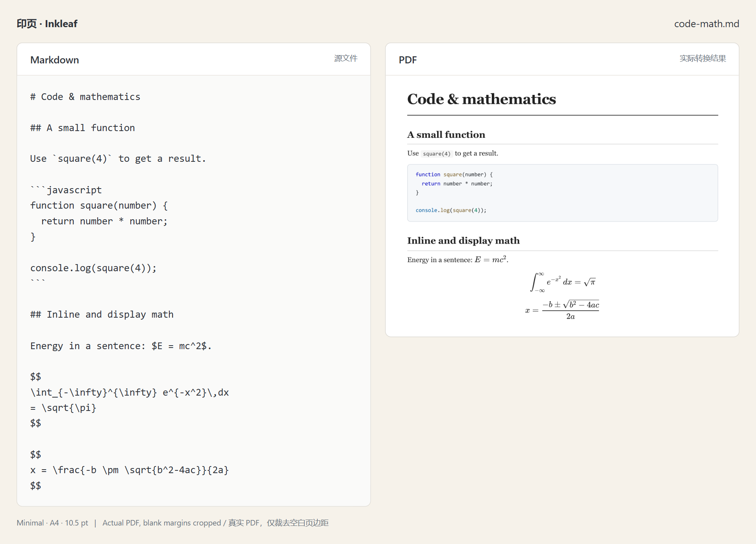Click the rendered 'A small function' PDF heading
This screenshot has width=756, height=544.
coord(446,135)
